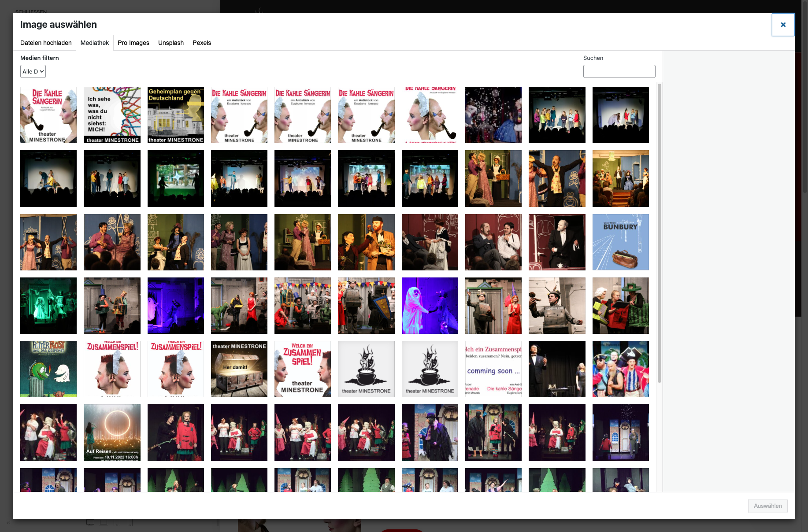Click the Auswählen button
Image resolution: width=808 pixels, height=532 pixels.
(767, 506)
